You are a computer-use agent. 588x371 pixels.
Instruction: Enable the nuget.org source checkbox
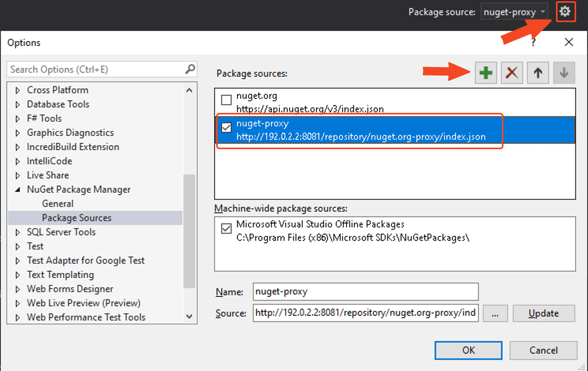point(226,100)
